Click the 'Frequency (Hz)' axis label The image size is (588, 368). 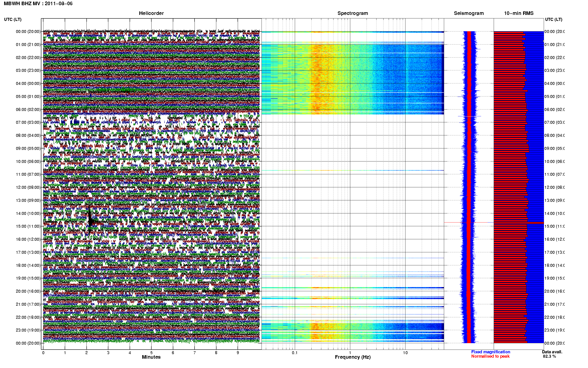point(353,357)
